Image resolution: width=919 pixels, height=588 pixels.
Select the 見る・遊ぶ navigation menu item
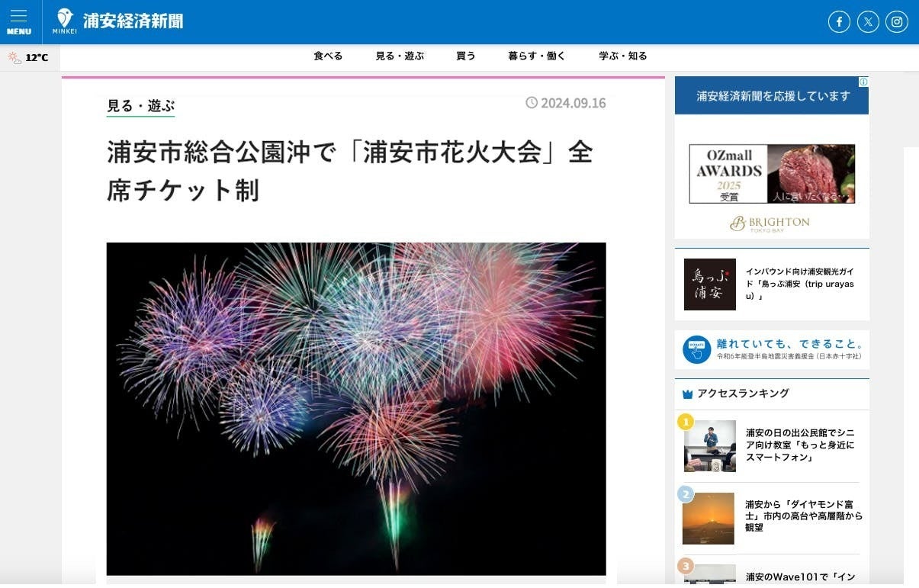coord(400,56)
